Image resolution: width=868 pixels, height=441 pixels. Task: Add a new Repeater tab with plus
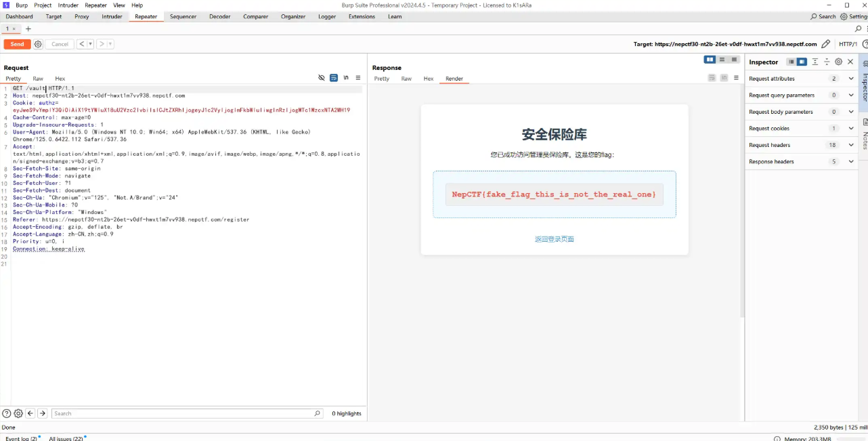(x=28, y=29)
